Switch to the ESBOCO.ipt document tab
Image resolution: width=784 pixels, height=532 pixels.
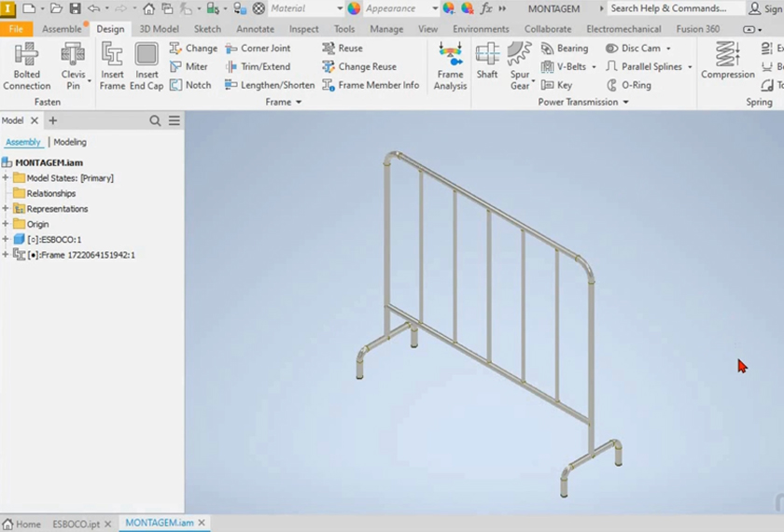coord(76,524)
